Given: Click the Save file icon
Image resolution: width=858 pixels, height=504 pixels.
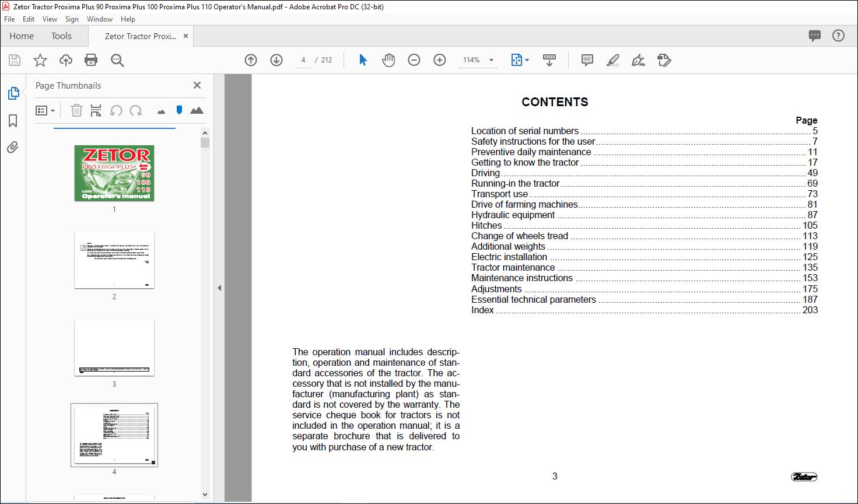Looking at the screenshot, I should [15, 60].
